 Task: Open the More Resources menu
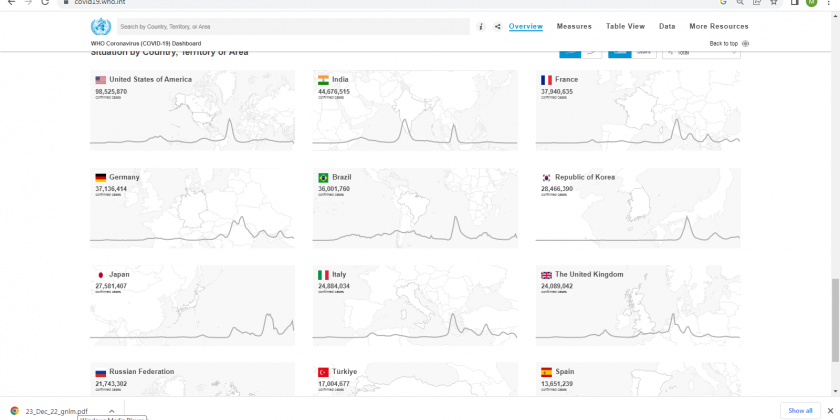tap(718, 27)
